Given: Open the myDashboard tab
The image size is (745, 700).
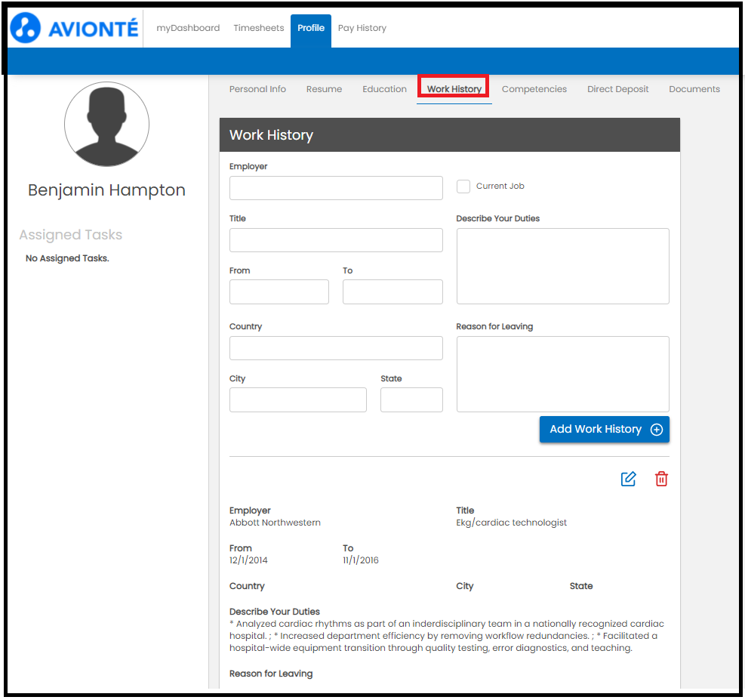Looking at the screenshot, I should pos(188,28).
